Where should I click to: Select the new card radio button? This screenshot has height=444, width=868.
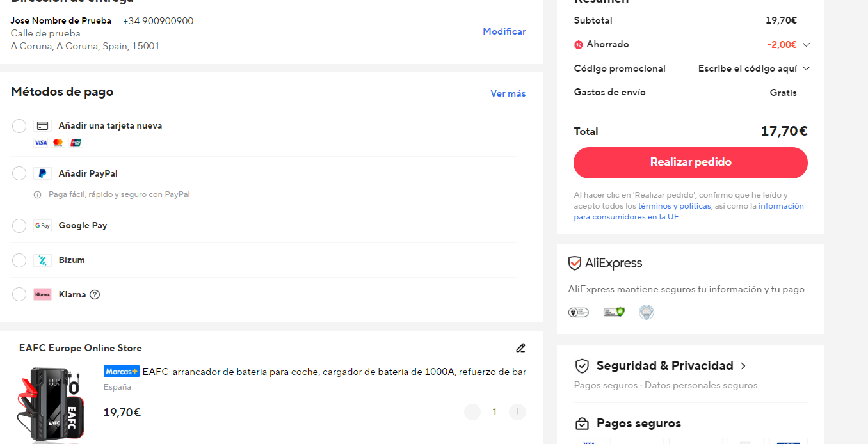coord(19,126)
